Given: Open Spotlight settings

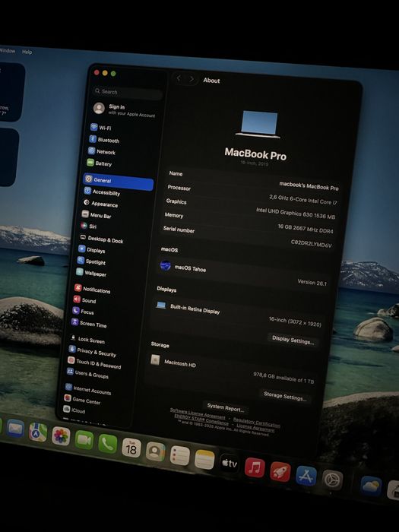Looking at the screenshot, I should pos(91,261).
